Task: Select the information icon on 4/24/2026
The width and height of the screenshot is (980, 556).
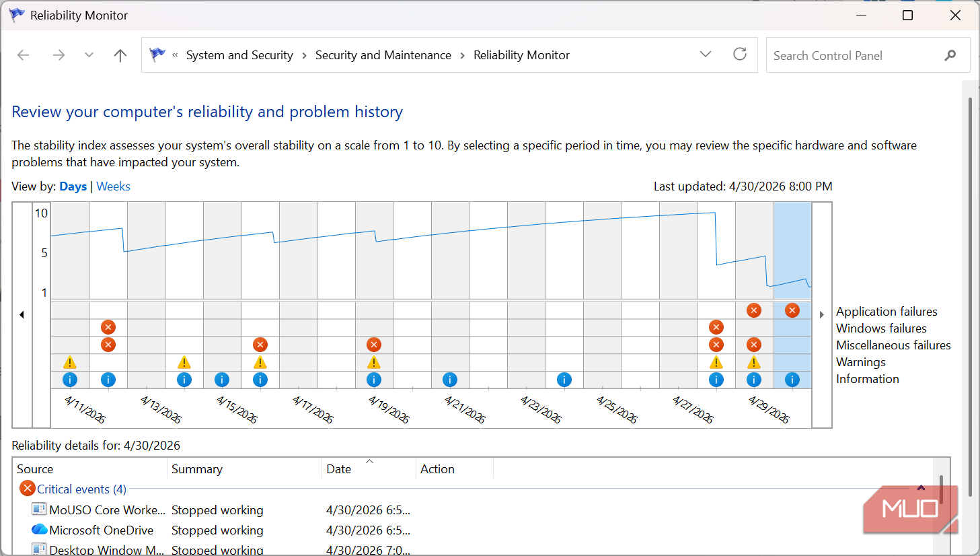Action: coord(564,380)
